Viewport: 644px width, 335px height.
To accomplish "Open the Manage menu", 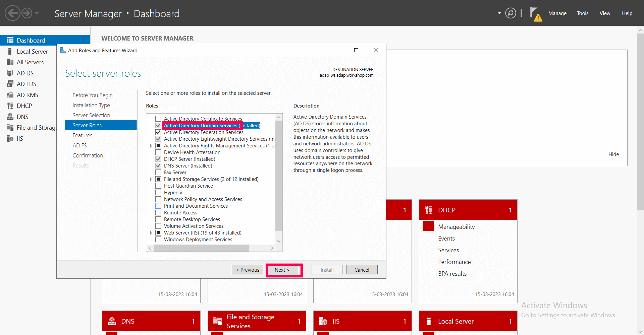I will coord(557,13).
